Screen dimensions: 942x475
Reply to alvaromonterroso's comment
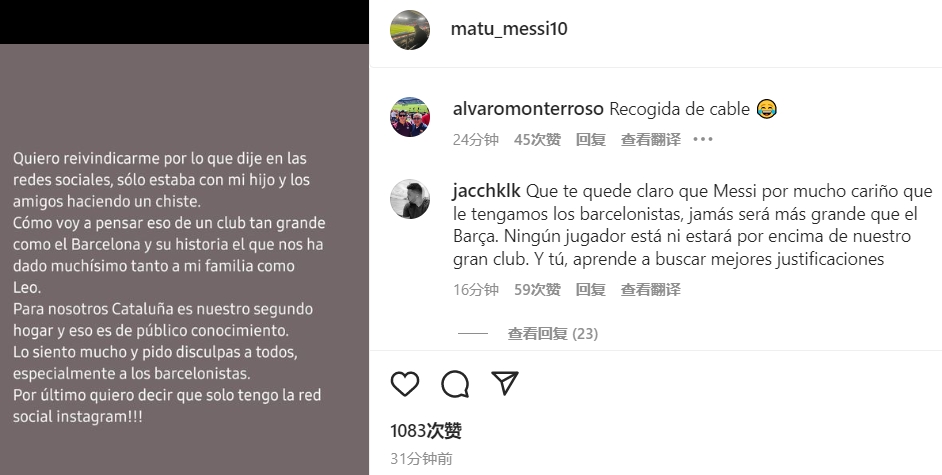click(591, 139)
